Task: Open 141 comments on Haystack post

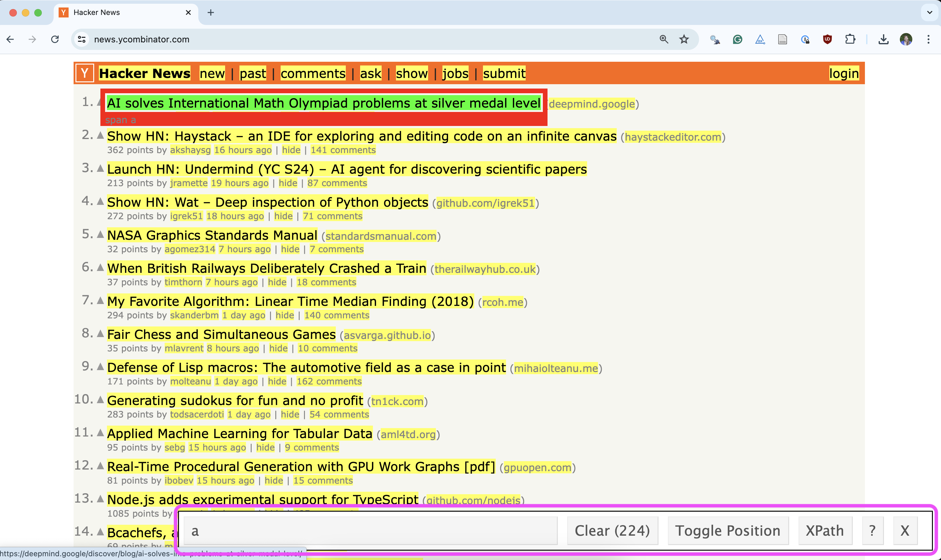Action: click(343, 150)
